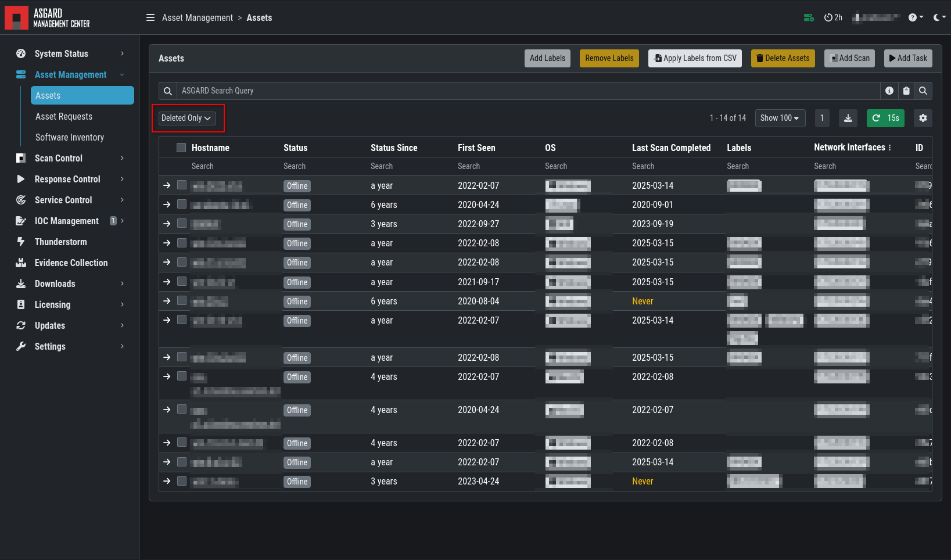Expand the Downloads sidebar section

point(70,283)
